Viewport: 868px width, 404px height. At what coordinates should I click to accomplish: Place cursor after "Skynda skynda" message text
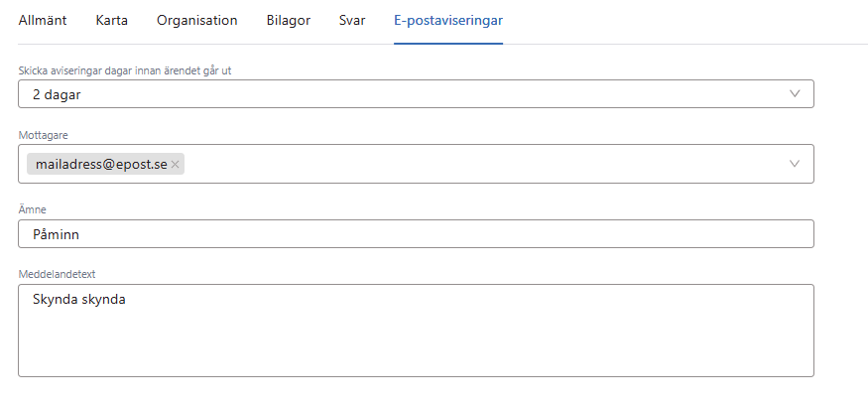tap(127, 300)
